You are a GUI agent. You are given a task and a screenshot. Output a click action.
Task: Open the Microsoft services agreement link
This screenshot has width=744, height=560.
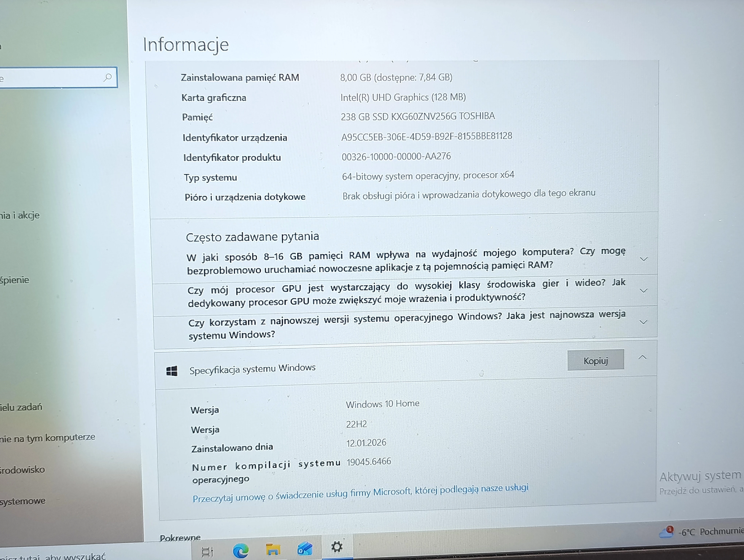pyautogui.click(x=360, y=493)
